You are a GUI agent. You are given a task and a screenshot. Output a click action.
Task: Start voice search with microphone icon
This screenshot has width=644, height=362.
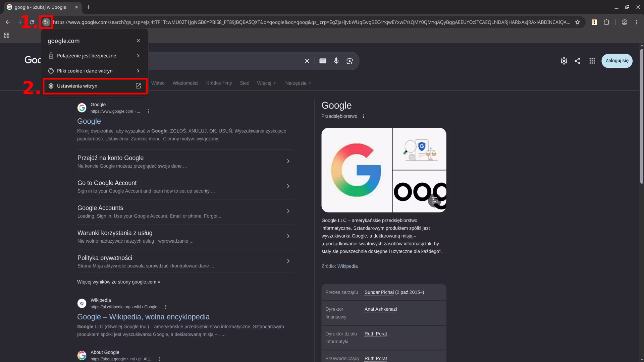point(336,61)
